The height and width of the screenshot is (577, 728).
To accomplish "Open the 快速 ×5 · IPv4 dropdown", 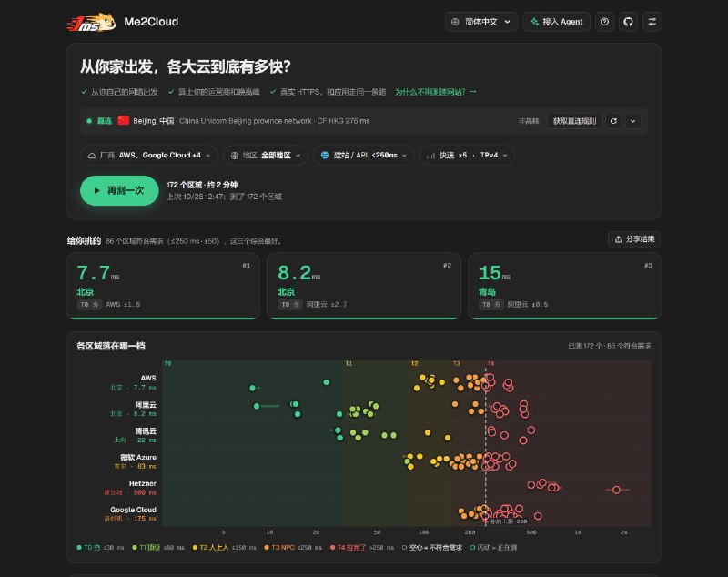I will tap(467, 155).
